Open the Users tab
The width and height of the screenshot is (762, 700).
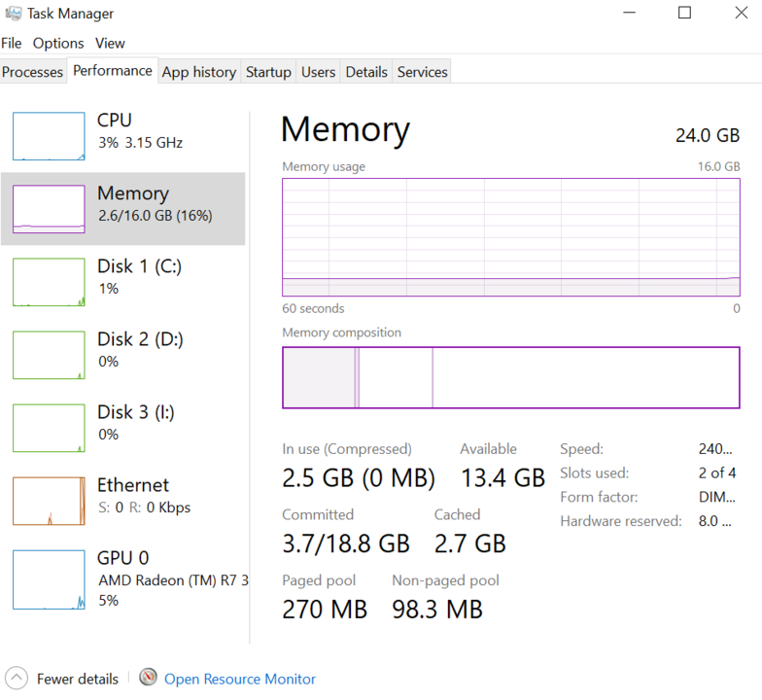click(318, 72)
